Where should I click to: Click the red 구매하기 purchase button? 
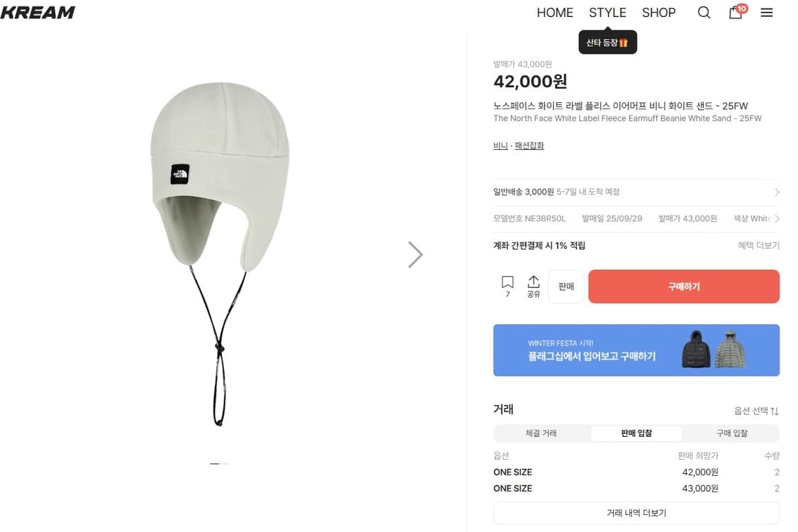click(x=683, y=286)
